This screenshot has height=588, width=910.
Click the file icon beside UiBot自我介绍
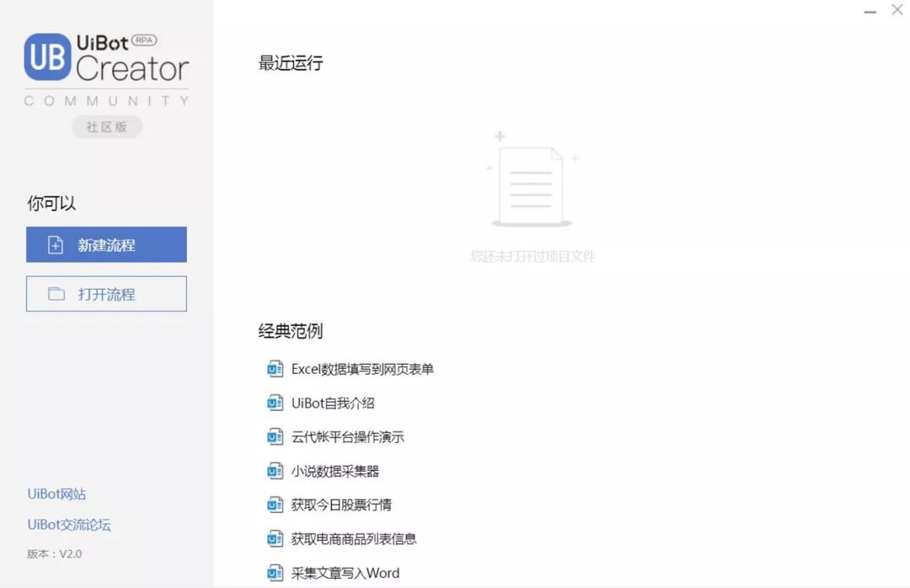coord(275,403)
